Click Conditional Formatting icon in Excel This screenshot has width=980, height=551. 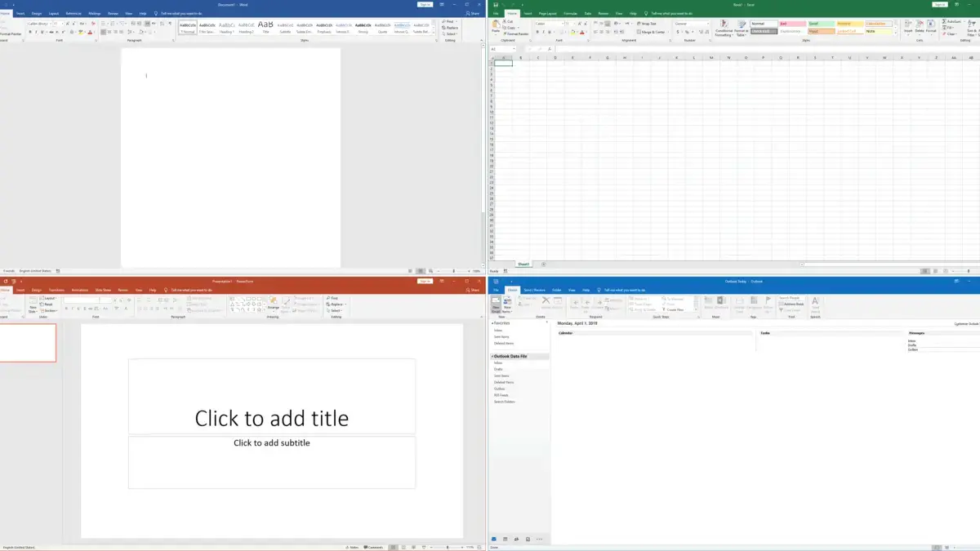tap(724, 24)
